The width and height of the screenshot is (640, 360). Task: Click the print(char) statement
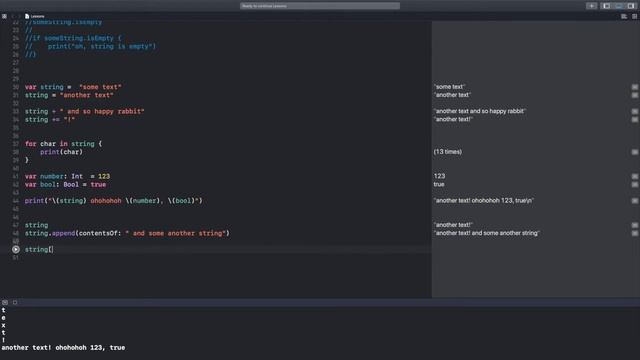(61, 152)
